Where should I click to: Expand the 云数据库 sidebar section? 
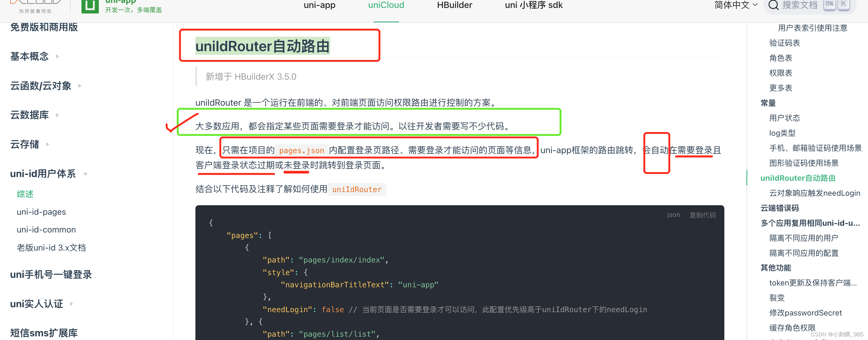pyautogui.click(x=35, y=115)
